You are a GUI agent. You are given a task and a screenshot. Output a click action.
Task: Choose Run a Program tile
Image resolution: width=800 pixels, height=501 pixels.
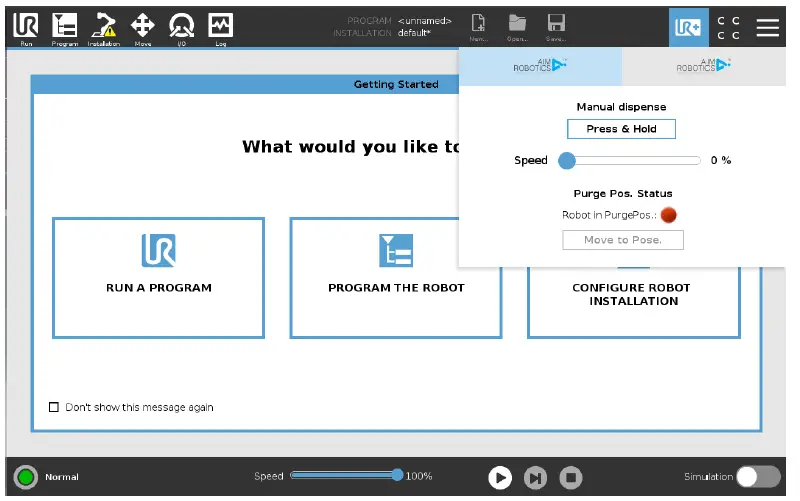point(159,278)
